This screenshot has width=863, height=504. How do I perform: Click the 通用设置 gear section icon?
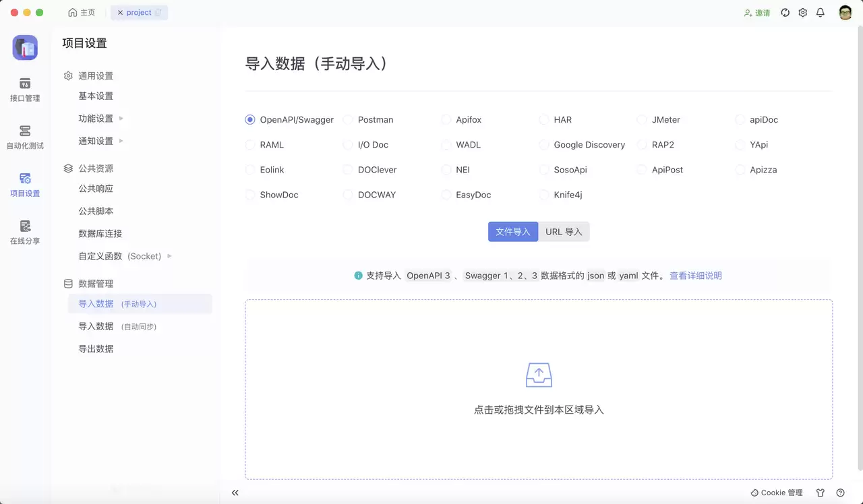[x=68, y=76]
